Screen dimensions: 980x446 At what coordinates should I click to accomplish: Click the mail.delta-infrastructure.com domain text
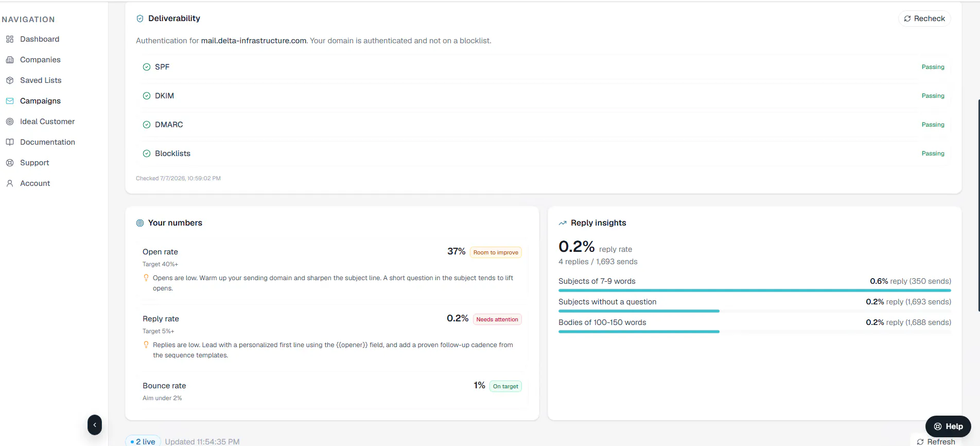254,41
